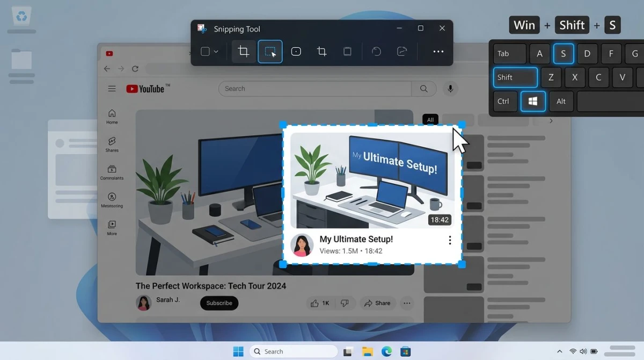This screenshot has width=644, height=360.
Task: Open Messoring in the YouTube sidebar
Action: coord(112,200)
